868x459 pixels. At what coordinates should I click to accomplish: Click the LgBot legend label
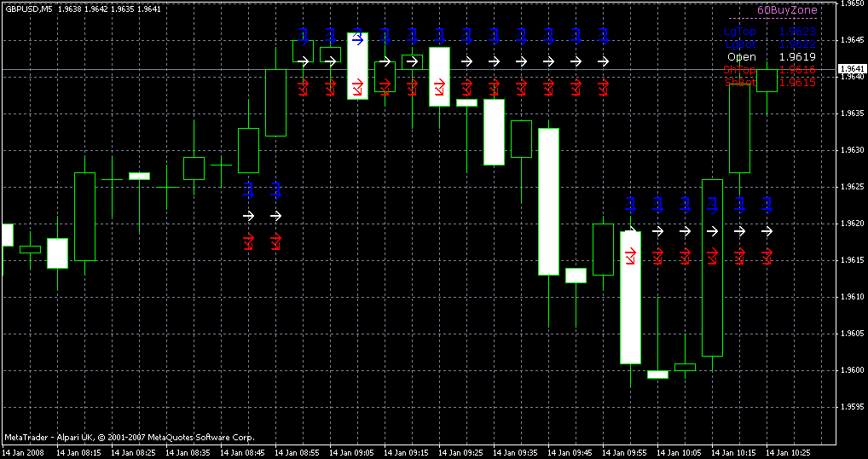[740, 44]
